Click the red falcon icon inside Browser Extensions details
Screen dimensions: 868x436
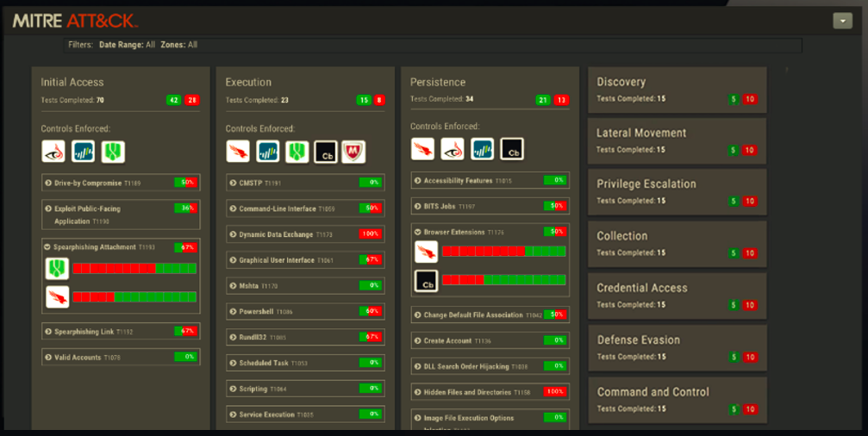click(427, 252)
